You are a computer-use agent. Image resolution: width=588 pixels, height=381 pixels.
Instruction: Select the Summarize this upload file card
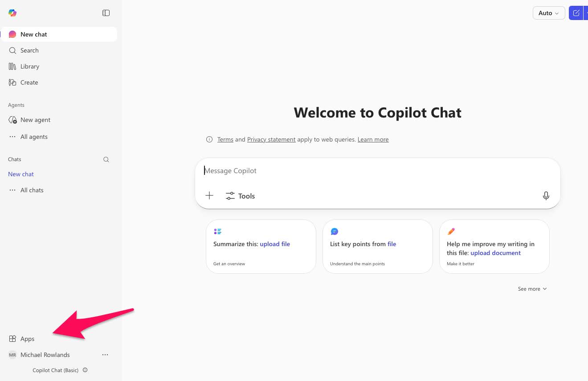click(x=261, y=246)
